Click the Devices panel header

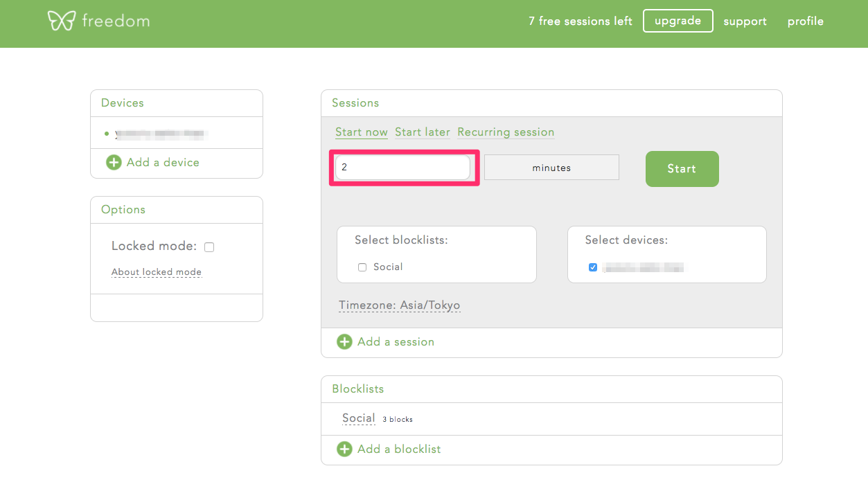[177, 103]
